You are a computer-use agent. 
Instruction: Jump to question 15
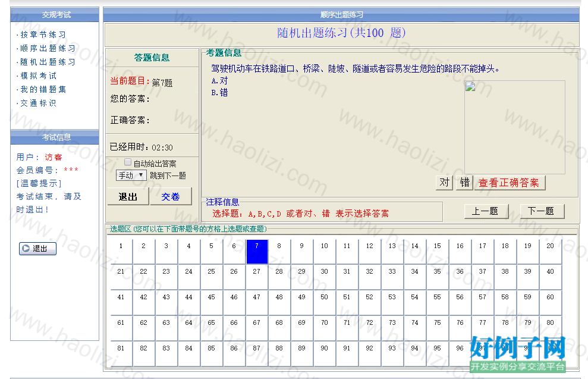pos(438,252)
